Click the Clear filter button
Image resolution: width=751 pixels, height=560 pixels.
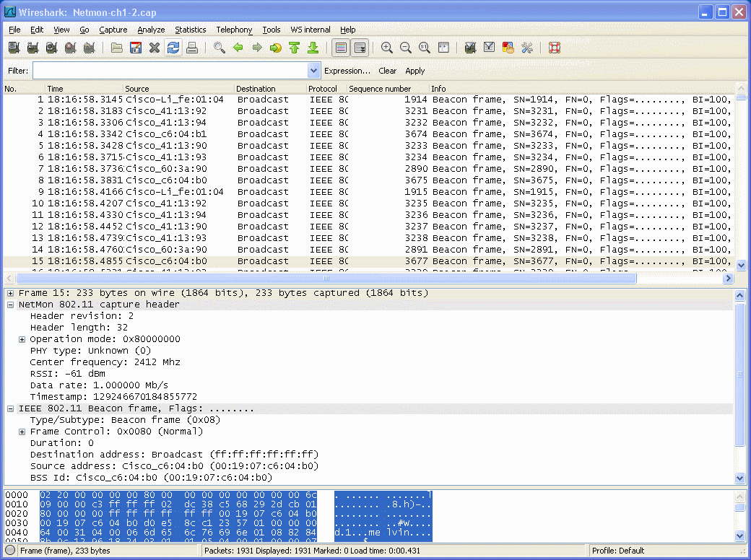[x=388, y=71]
